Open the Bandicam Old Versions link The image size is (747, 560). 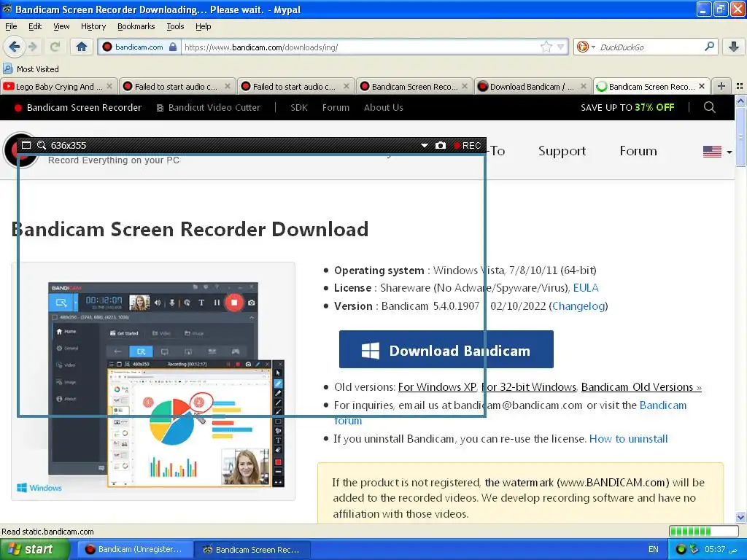point(641,387)
